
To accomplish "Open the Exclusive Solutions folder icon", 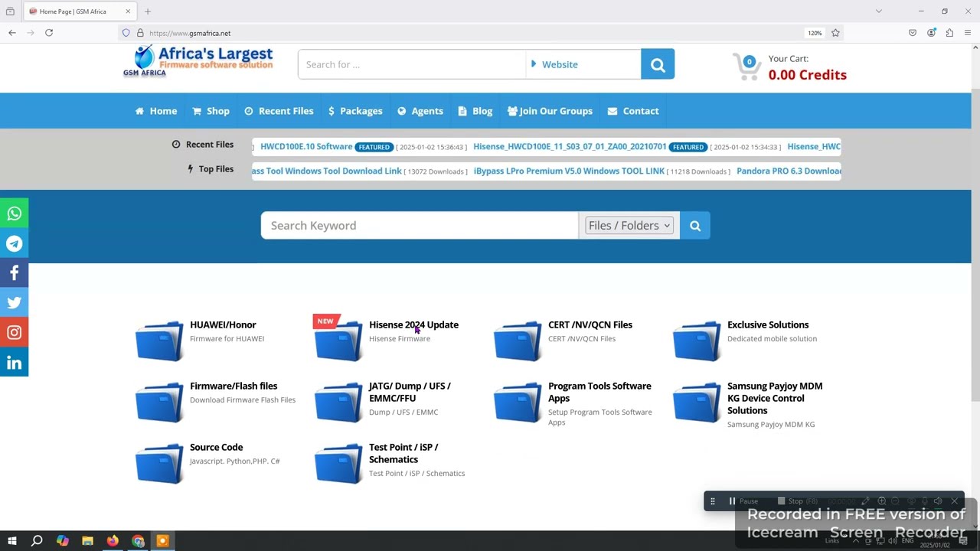I will click(x=697, y=341).
